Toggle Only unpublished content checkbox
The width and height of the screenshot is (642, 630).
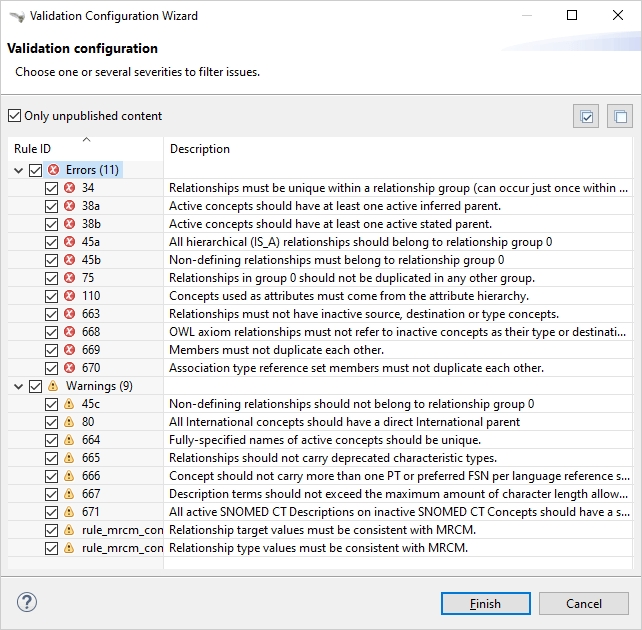click(x=14, y=116)
